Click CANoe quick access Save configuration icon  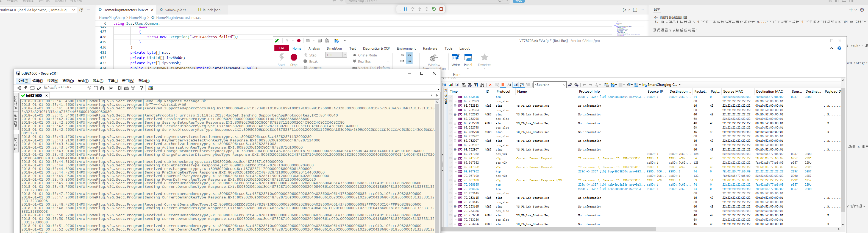click(319, 41)
